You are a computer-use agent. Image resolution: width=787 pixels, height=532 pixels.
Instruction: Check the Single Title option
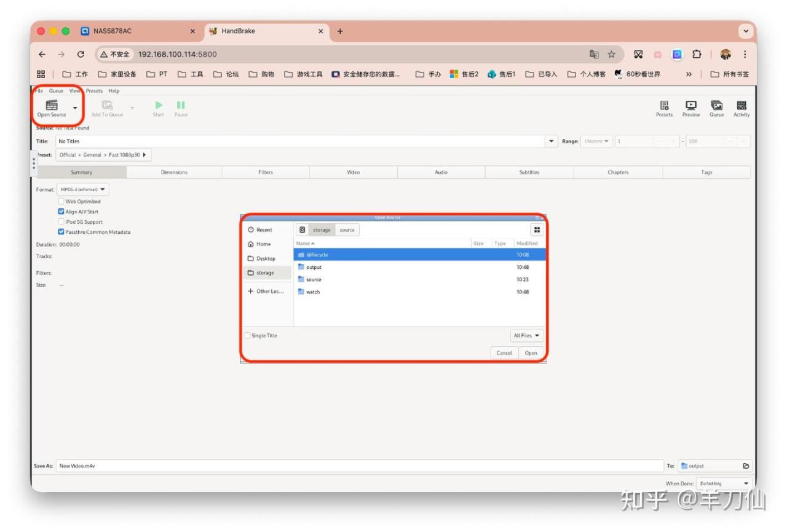coord(248,336)
